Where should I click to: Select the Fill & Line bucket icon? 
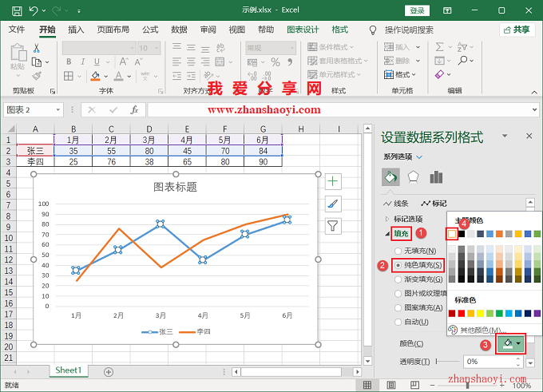390,177
